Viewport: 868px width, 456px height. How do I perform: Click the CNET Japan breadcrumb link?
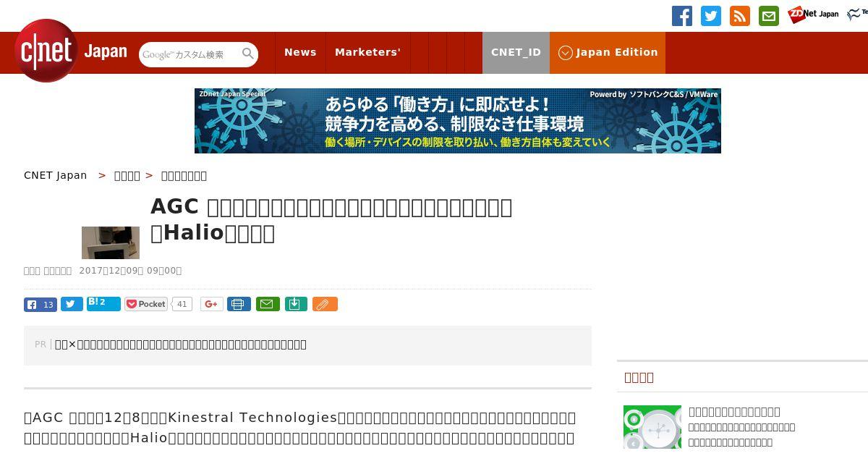point(56,175)
